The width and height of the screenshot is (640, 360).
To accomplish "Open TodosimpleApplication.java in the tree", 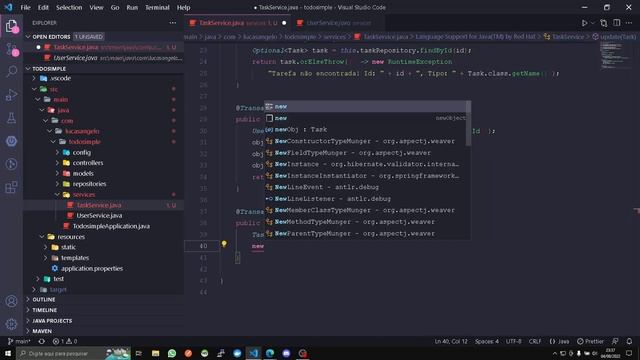I will (111, 226).
